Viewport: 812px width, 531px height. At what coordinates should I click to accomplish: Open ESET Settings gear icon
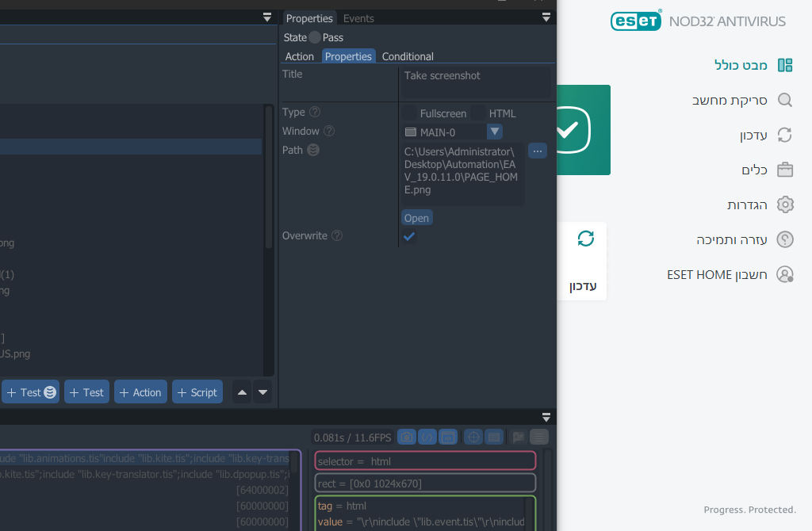pos(784,204)
